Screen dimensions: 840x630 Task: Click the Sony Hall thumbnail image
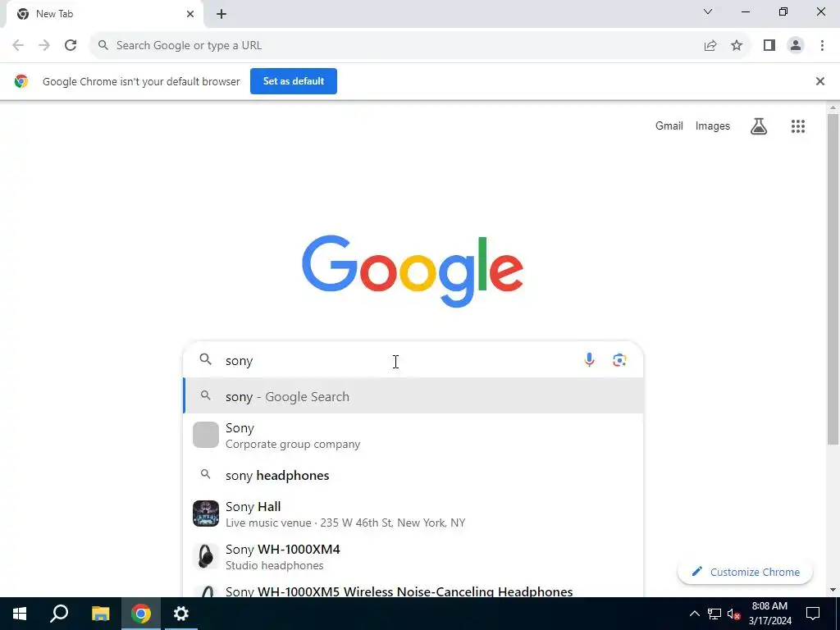(206, 514)
